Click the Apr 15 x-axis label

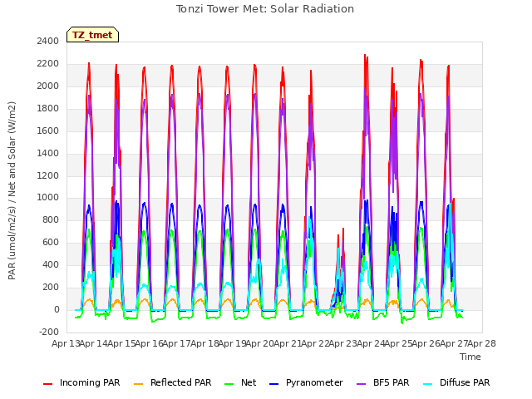[121, 343]
